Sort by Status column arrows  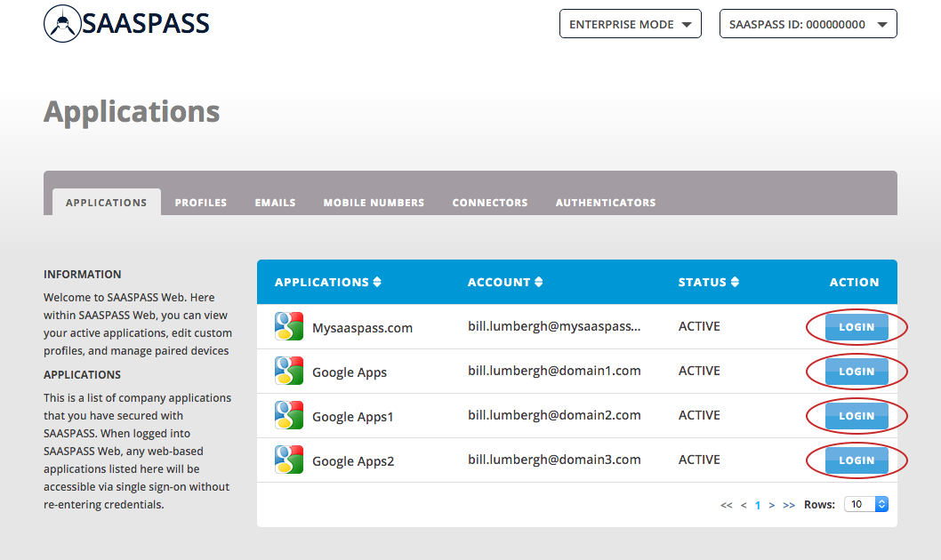click(736, 283)
